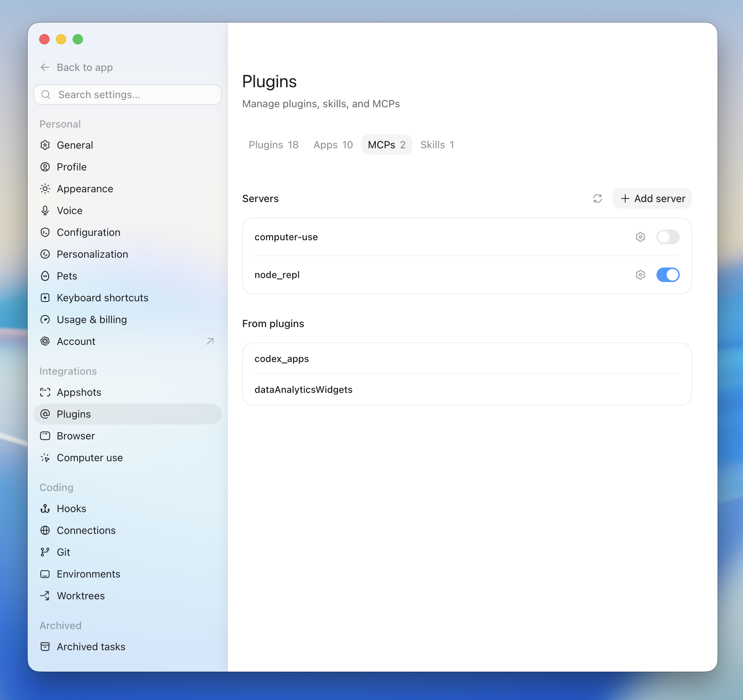Click the Account logo icon
Screen dimensions: 743x700
pyautogui.click(x=45, y=341)
